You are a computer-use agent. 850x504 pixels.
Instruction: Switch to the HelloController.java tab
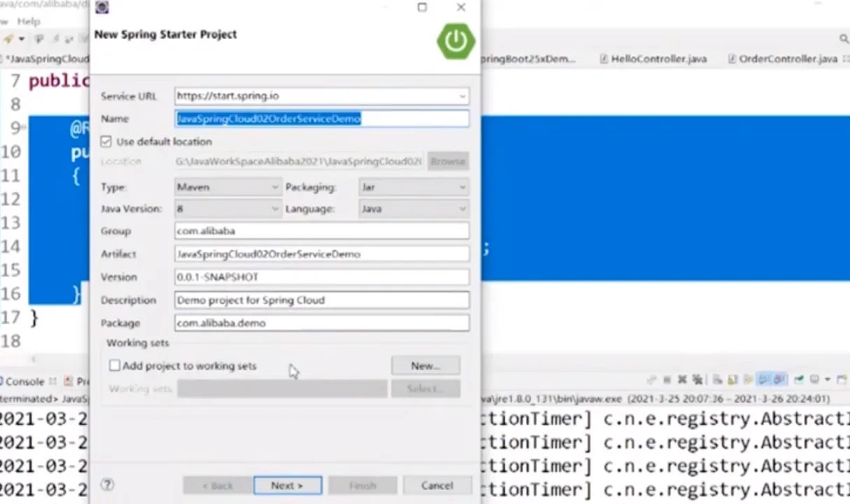click(x=653, y=59)
